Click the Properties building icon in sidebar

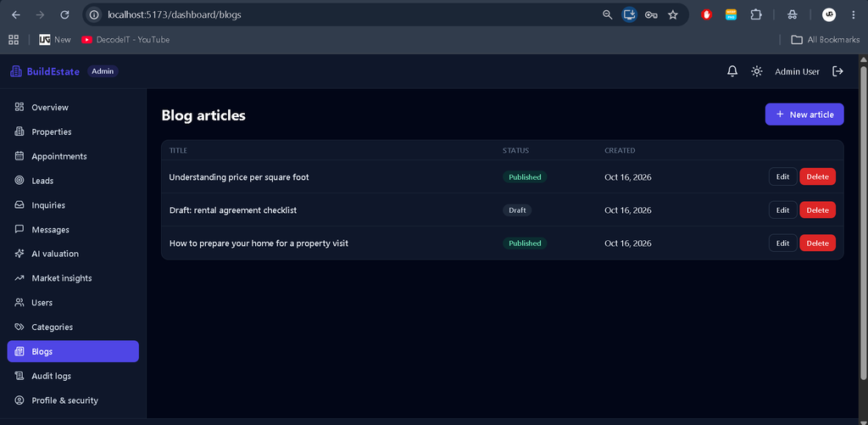tap(19, 131)
